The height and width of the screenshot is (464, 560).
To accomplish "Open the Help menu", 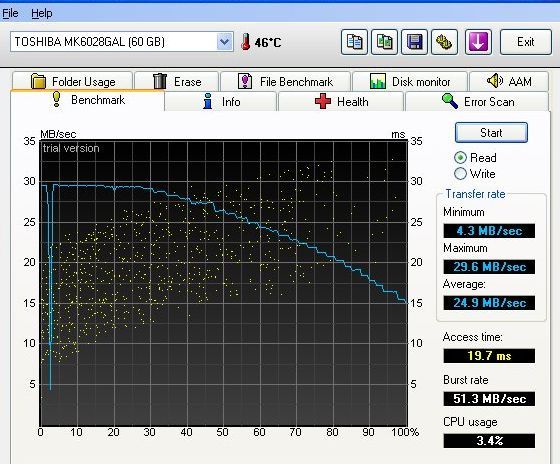I will pyautogui.click(x=42, y=13).
